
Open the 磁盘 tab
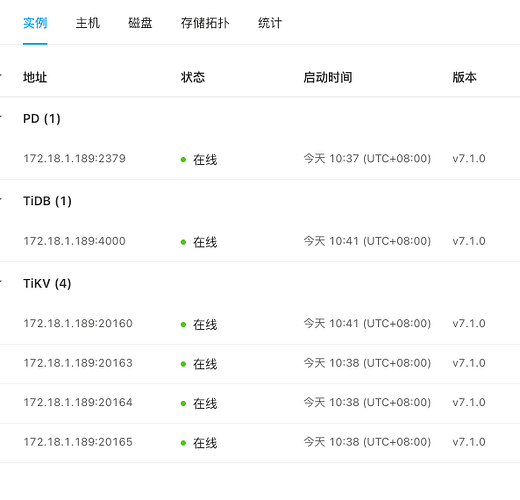click(x=140, y=23)
